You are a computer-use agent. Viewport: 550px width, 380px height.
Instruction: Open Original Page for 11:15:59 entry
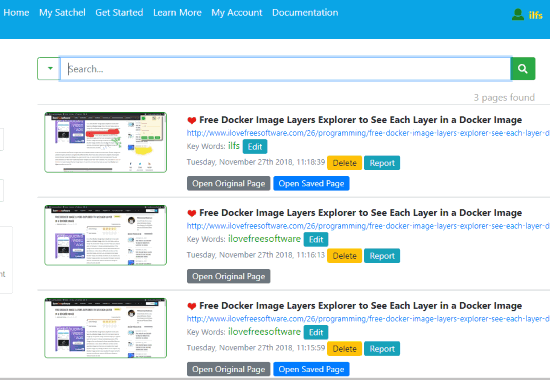click(x=229, y=369)
